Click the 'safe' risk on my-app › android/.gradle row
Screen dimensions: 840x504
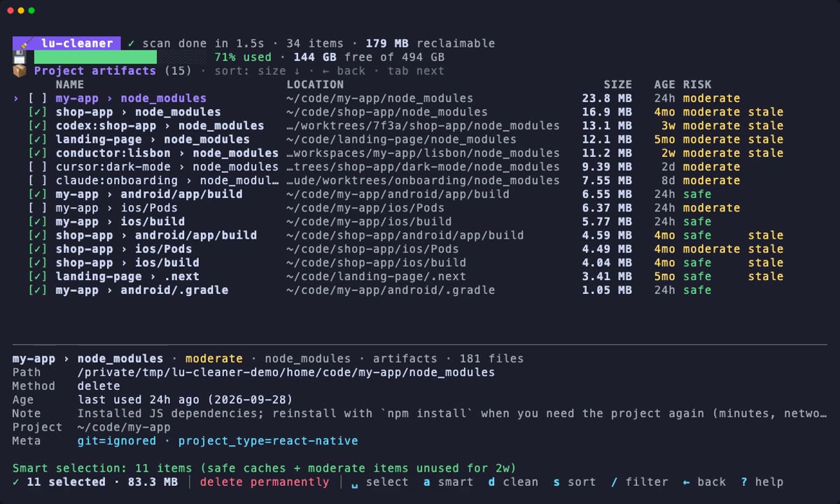696,290
